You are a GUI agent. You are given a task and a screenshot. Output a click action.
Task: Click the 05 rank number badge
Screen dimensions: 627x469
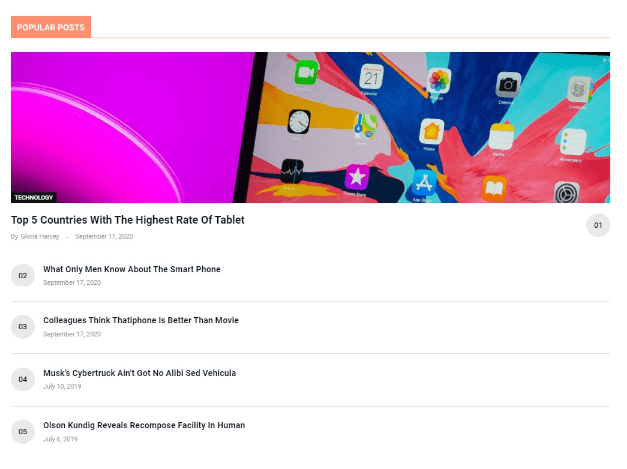(x=23, y=431)
